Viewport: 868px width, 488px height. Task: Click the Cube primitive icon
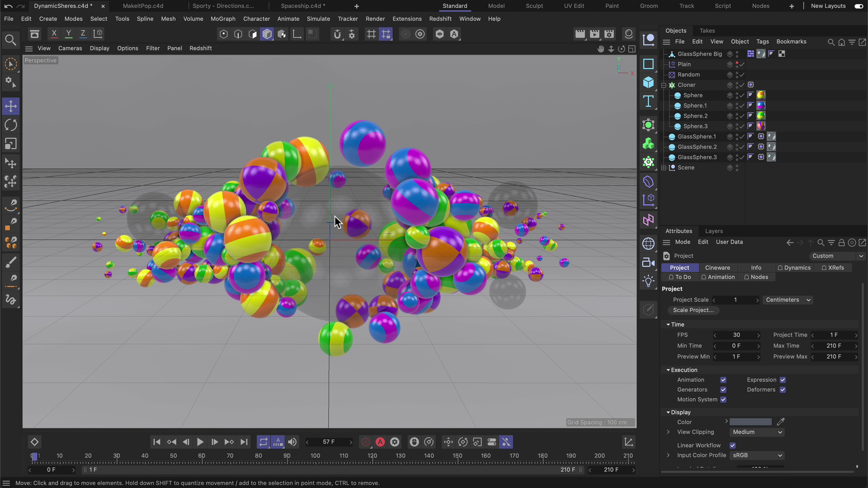(648, 82)
